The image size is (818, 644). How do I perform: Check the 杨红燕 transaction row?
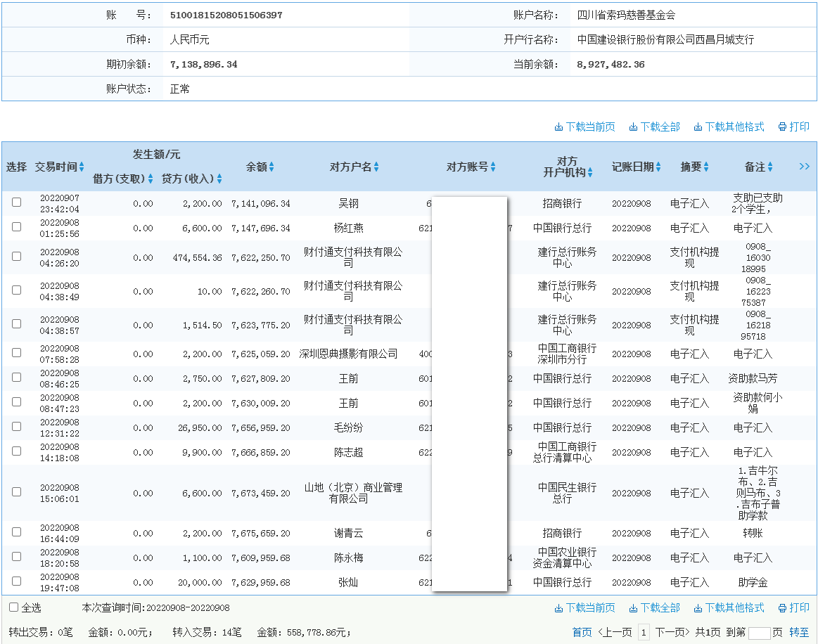point(17,227)
